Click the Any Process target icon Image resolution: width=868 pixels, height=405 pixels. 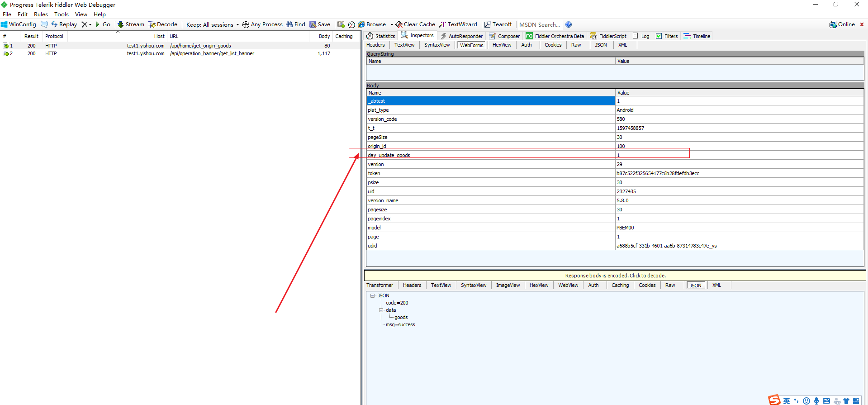(x=246, y=24)
